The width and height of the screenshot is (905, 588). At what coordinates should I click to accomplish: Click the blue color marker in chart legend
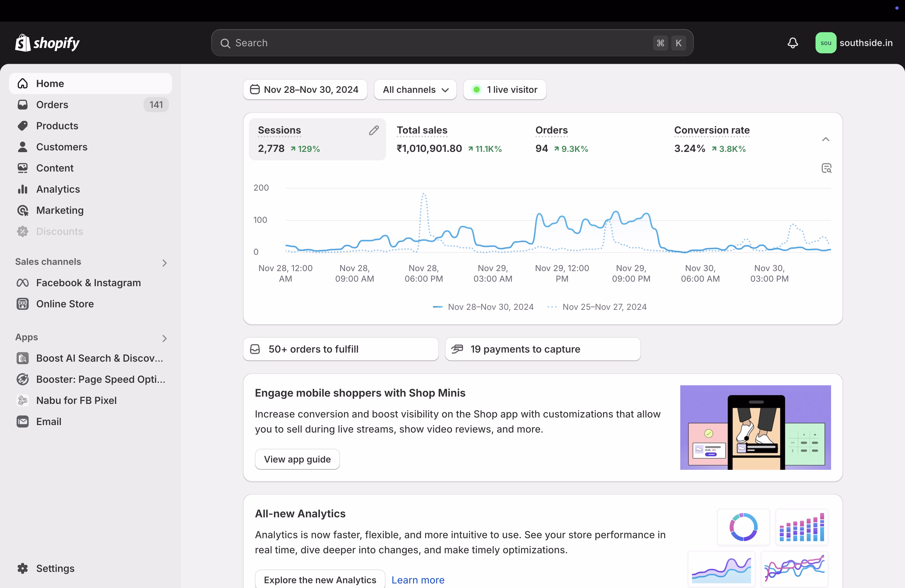coord(437,307)
